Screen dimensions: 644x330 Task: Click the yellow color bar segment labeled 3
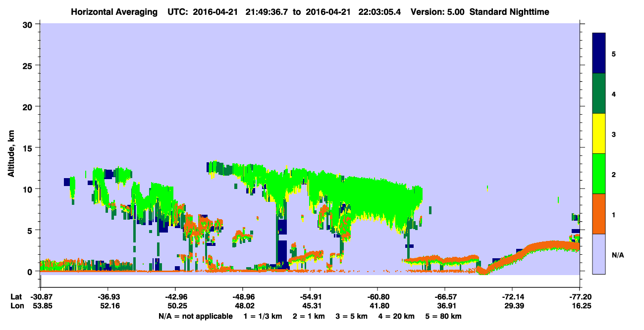point(599,134)
